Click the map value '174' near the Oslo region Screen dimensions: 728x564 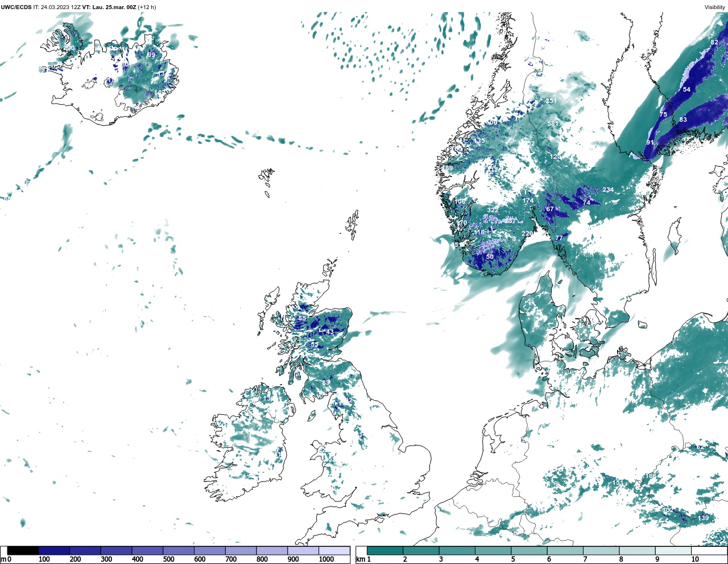pyautogui.click(x=528, y=200)
